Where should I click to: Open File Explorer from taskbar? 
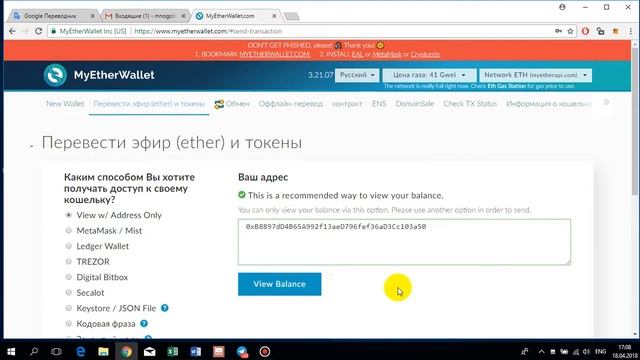click(x=103, y=351)
